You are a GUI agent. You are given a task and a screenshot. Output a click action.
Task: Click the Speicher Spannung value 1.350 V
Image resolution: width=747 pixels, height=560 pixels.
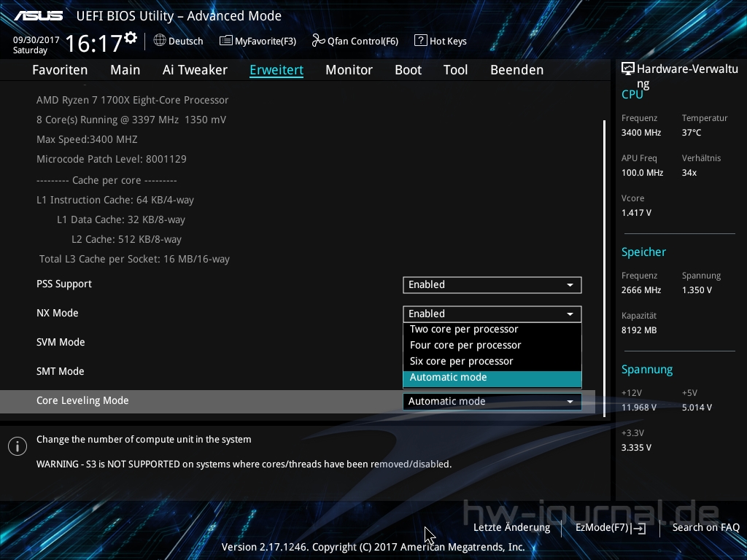697,290
